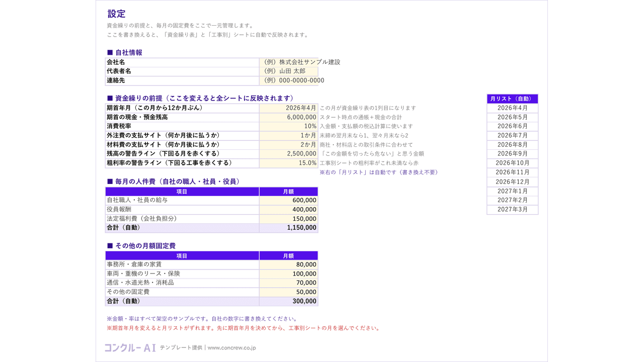
Task: Select the rent amount cell 80,000
Action: [x=289, y=264]
